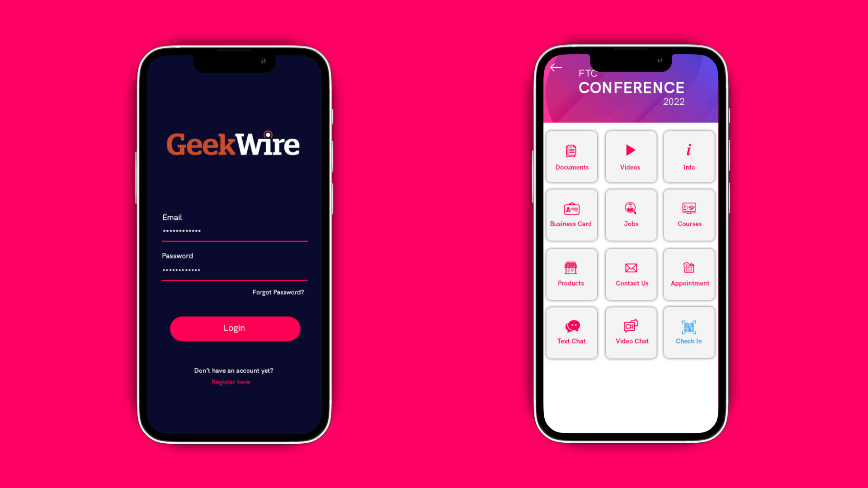View conference Info section
The image size is (868, 488).
tap(689, 156)
